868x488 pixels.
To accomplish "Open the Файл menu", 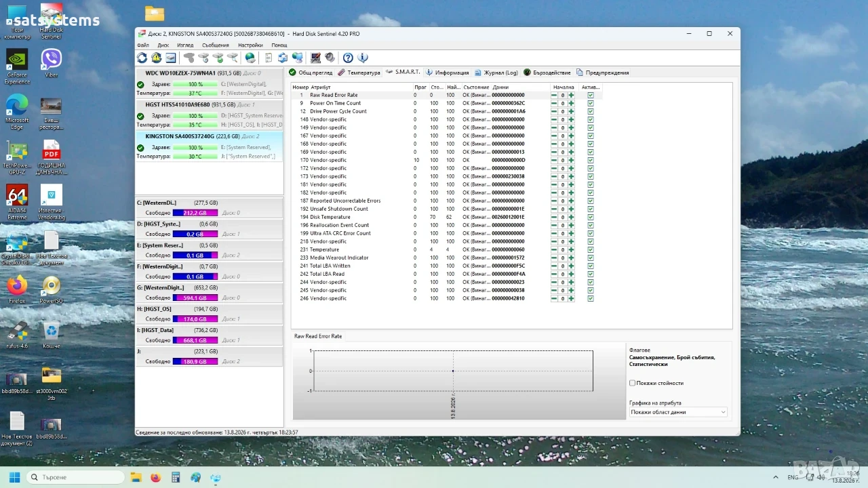I will point(142,45).
